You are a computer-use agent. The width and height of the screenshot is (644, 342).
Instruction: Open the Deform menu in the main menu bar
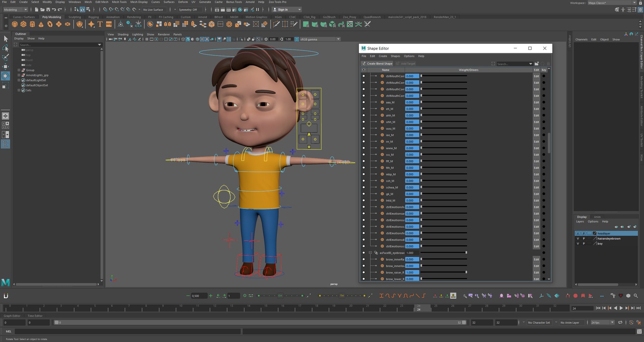pyautogui.click(x=183, y=2)
